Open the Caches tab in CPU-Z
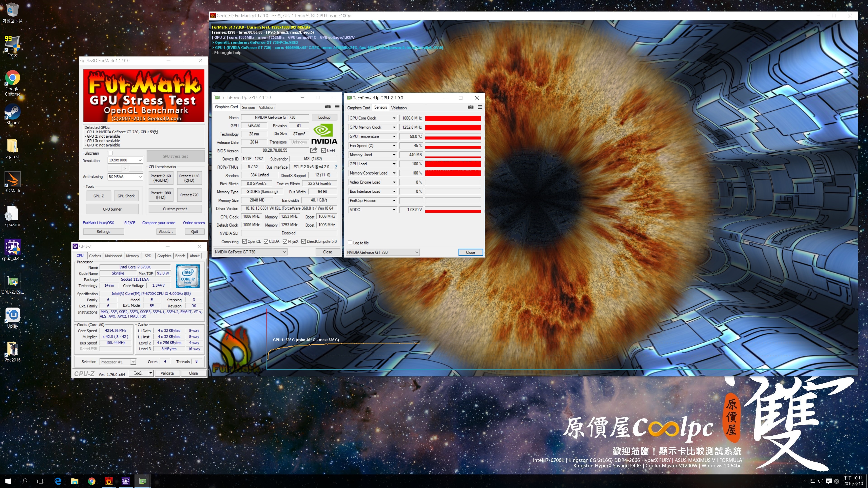Image resolution: width=868 pixels, height=488 pixels. 95,256
